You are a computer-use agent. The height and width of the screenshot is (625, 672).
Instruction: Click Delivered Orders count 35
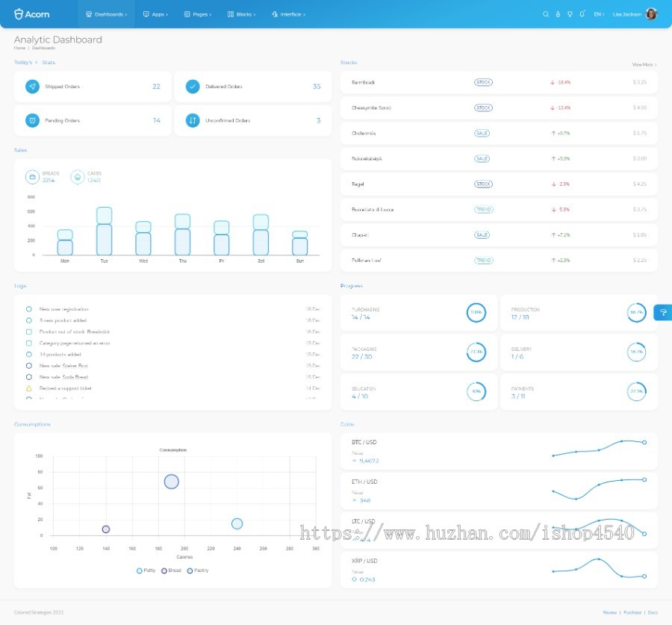317,87
